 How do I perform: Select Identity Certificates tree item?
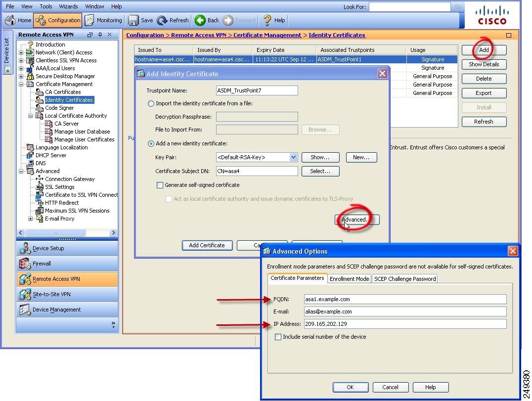click(69, 100)
